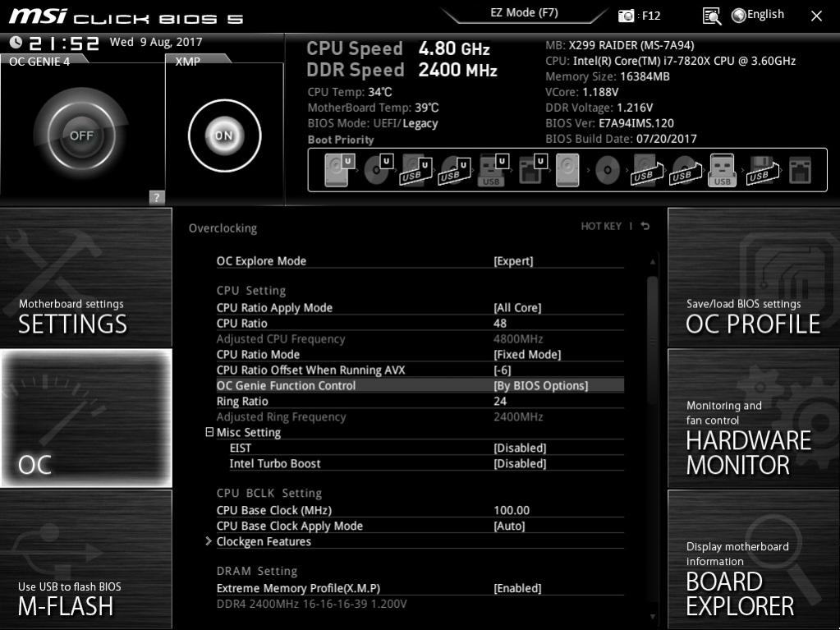The height and width of the screenshot is (630, 840).
Task: Click the clock icon beside the time
Action: 16,42
